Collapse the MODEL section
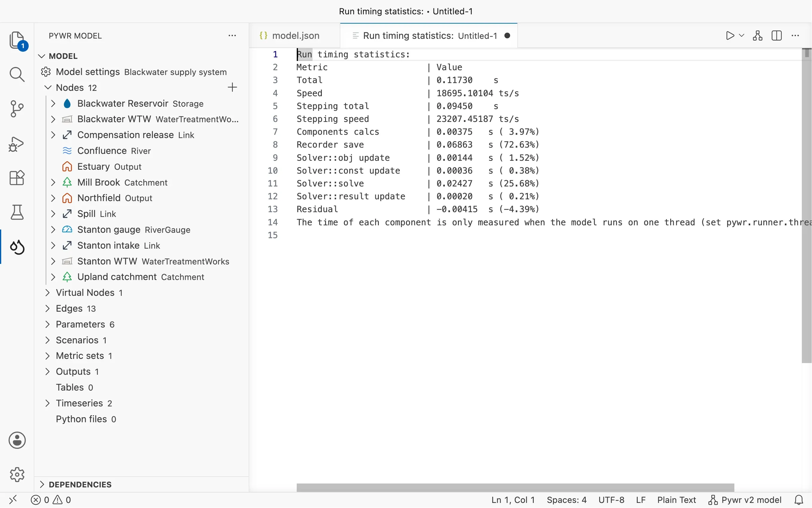 (x=41, y=56)
